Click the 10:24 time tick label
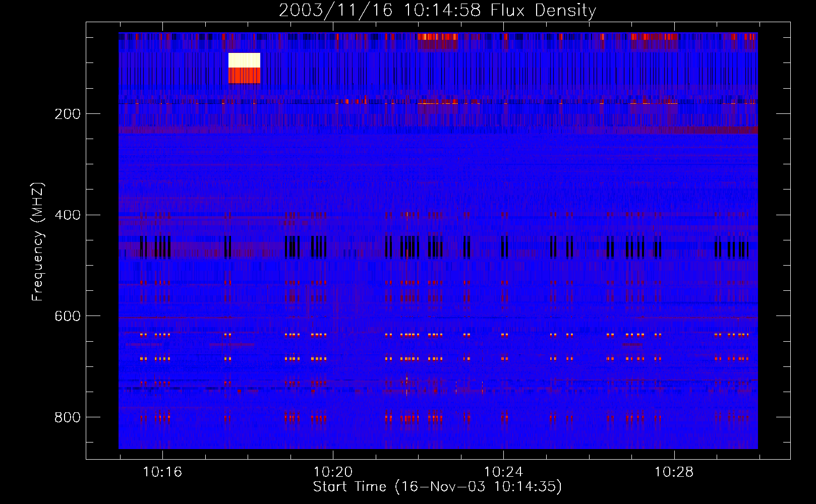Image resolution: width=816 pixels, height=504 pixels. 503,472
